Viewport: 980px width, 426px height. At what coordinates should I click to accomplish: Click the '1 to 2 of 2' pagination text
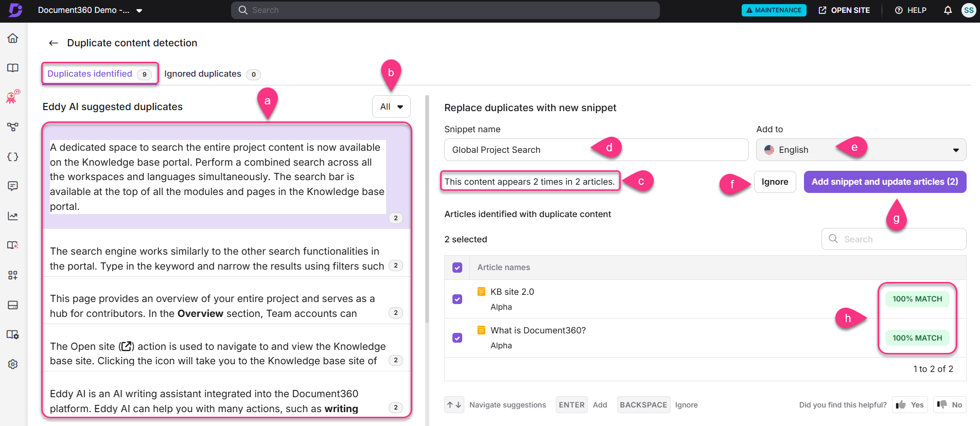click(x=933, y=369)
